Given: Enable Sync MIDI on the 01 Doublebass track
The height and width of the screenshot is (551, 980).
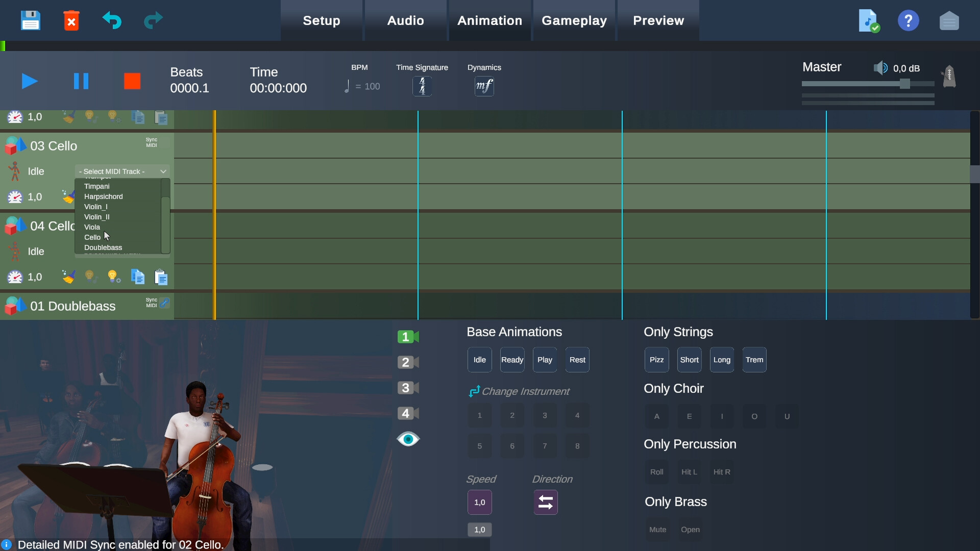Looking at the screenshot, I should pos(165,303).
